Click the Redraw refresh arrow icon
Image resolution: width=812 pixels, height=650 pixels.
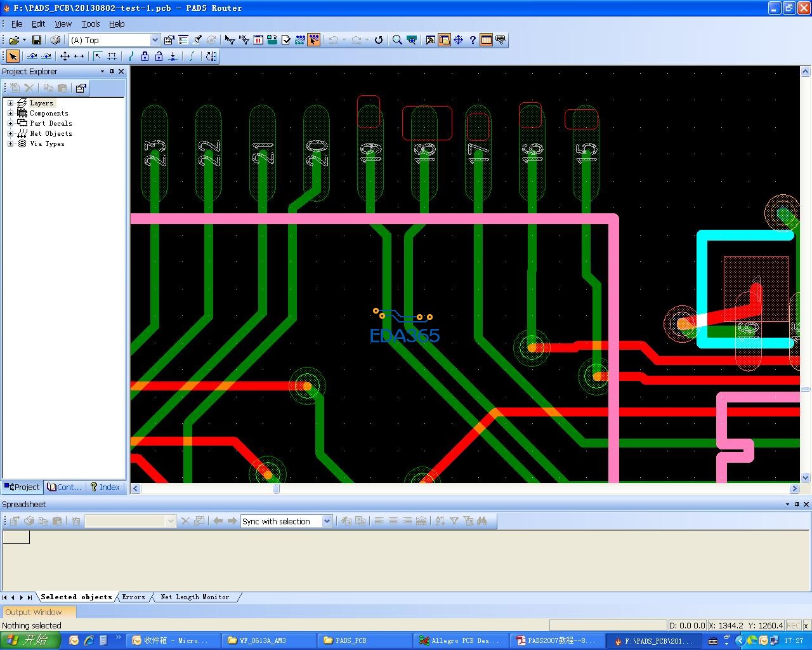379,40
